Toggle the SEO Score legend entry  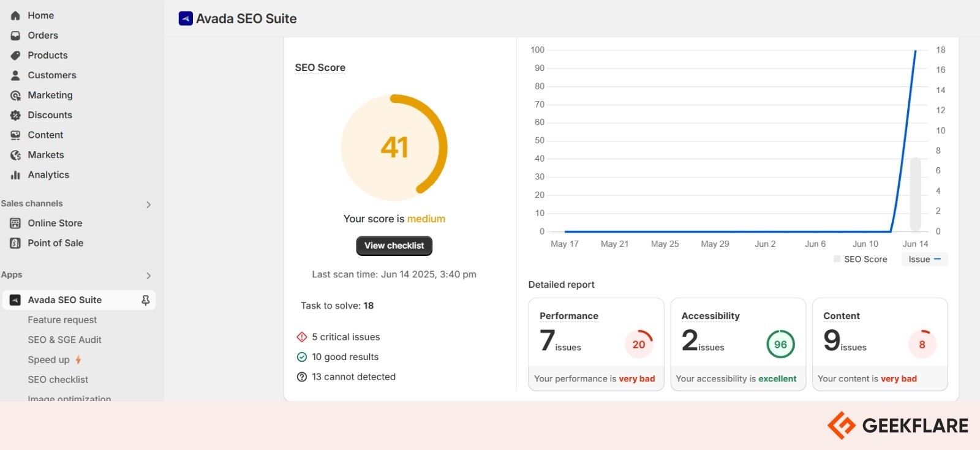[x=861, y=260]
